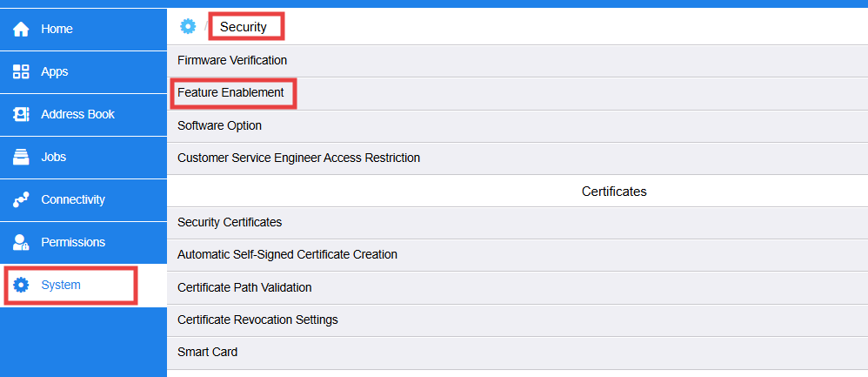Select the Security breadcrumb label
Screen dimensions: 868x377
[x=244, y=27]
